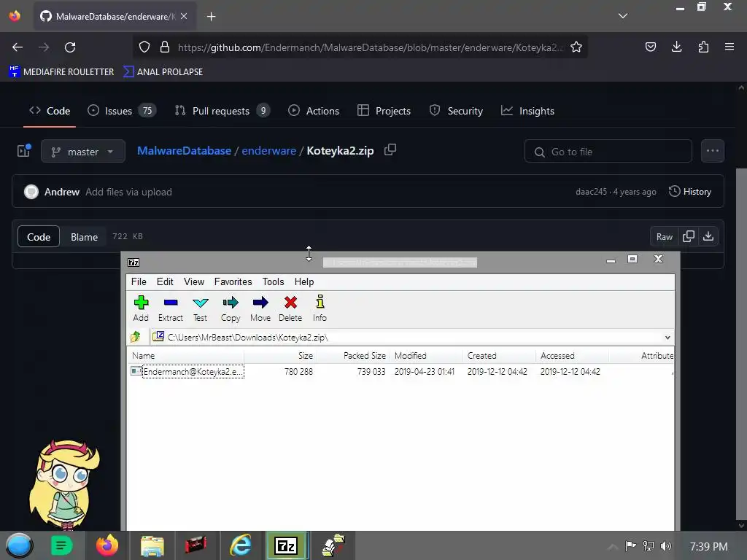Open the commit History link
Screen dimensions: 747x560
690,192
